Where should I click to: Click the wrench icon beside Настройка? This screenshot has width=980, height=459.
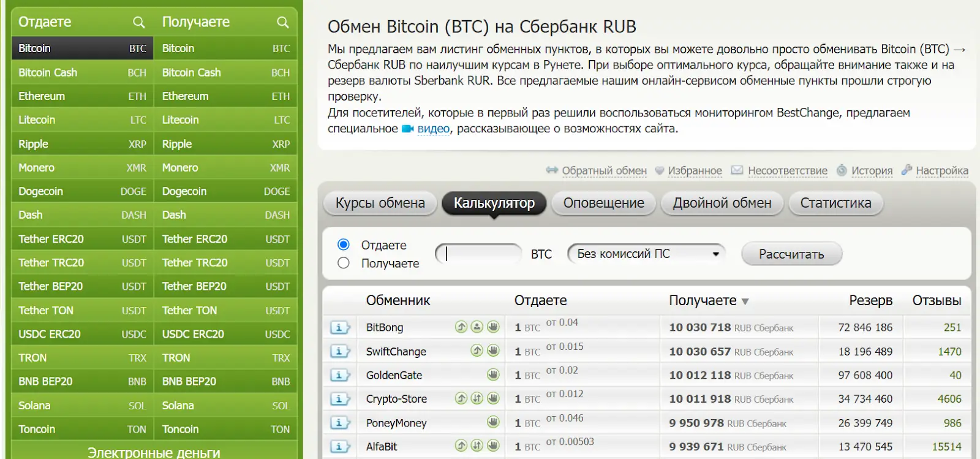[x=907, y=170]
